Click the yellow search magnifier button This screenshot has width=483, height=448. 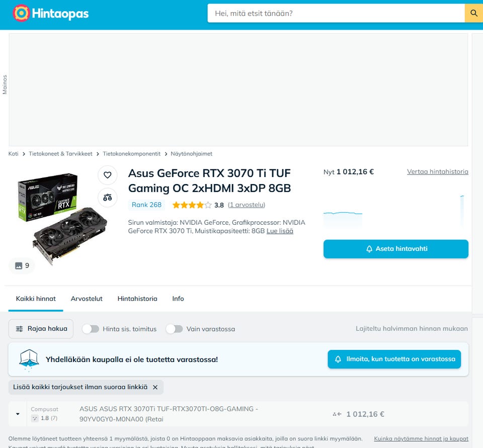coord(474,13)
